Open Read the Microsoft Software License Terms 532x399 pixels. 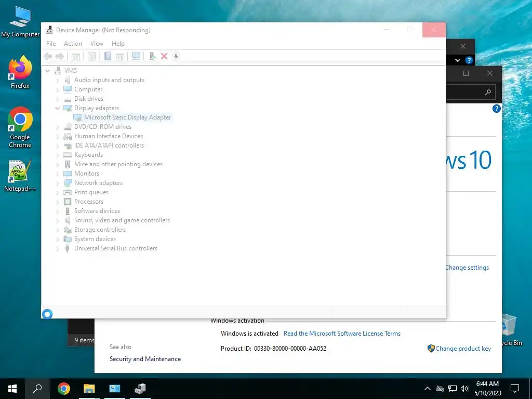(x=342, y=334)
